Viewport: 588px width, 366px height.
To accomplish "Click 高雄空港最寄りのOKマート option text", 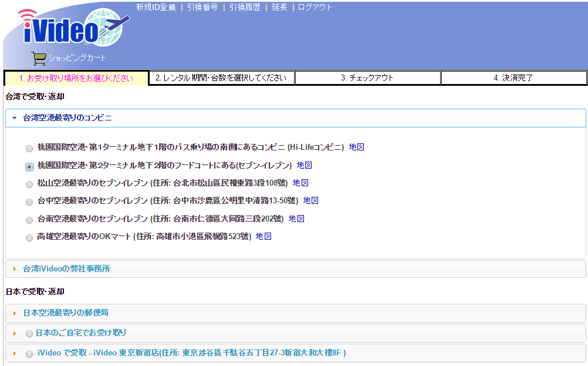I will click(x=144, y=236).
